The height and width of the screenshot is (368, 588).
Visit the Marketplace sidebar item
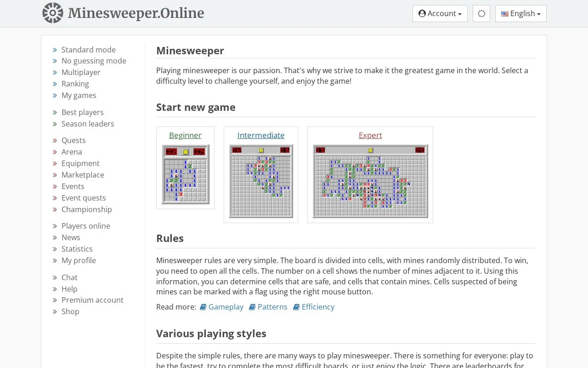[83, 175]
